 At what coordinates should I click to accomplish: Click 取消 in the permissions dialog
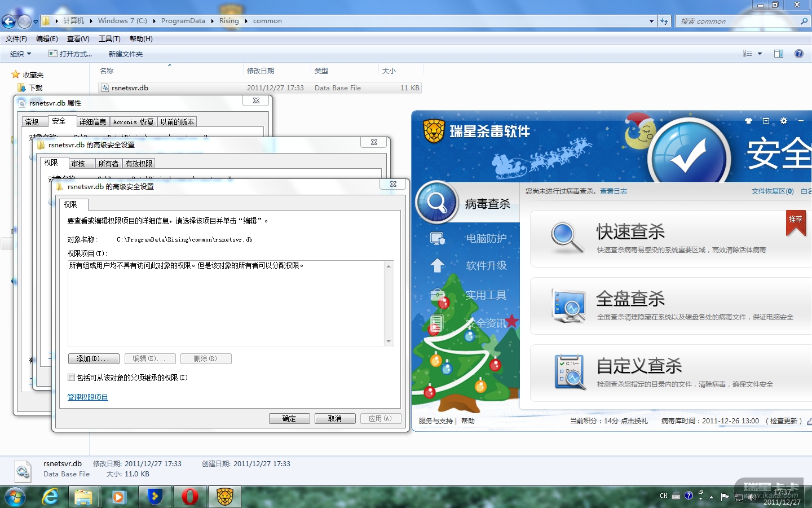tap(335, 418)
